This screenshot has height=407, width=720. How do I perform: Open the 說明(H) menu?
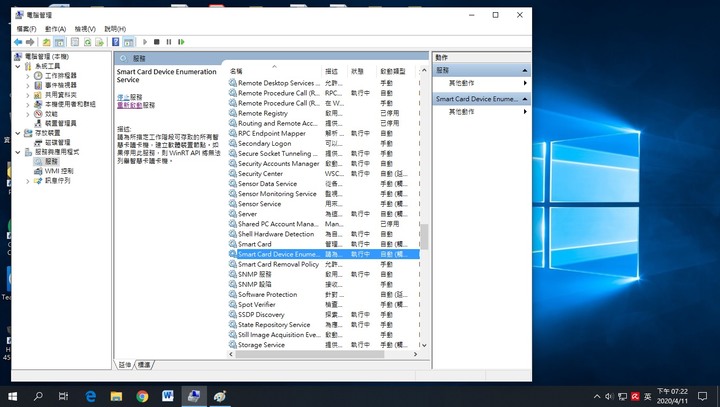(x=115, y=29)
